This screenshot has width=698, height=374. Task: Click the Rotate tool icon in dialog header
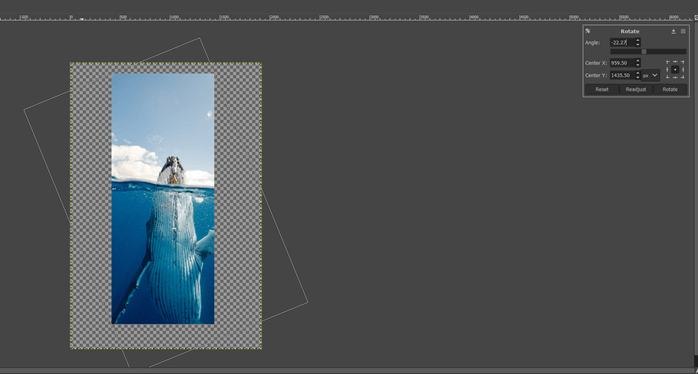(x=588, y=31)
